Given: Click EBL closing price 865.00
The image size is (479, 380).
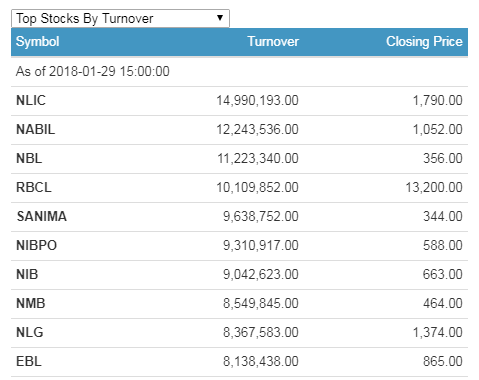Looking at the screenshot, I should tap(443, 361).
